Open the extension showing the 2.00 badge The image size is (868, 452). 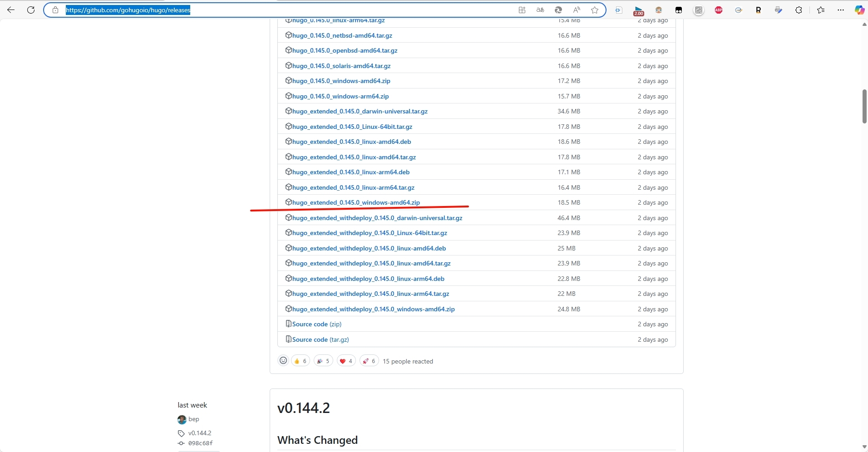pyautogui.click(x=639, y=10)
